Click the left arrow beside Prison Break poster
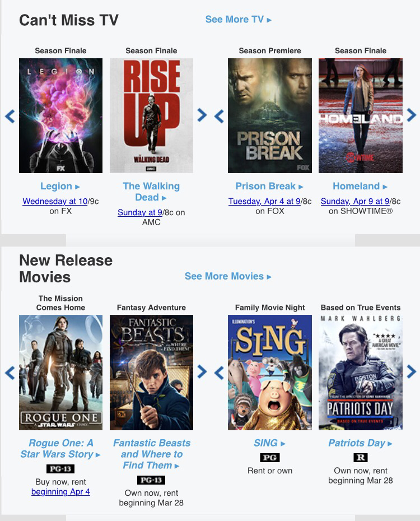420x521 pixels. 219,117
